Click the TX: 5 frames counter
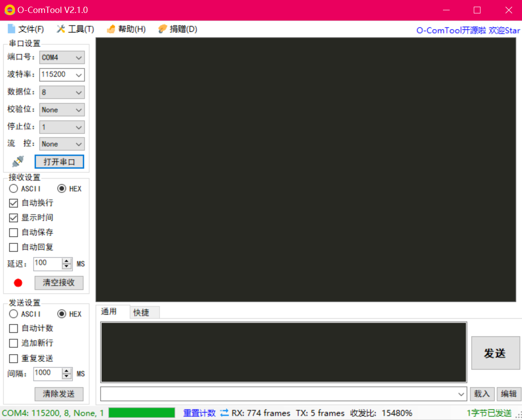The height and width of the screenshot is (420, 522). pos(320,413)
